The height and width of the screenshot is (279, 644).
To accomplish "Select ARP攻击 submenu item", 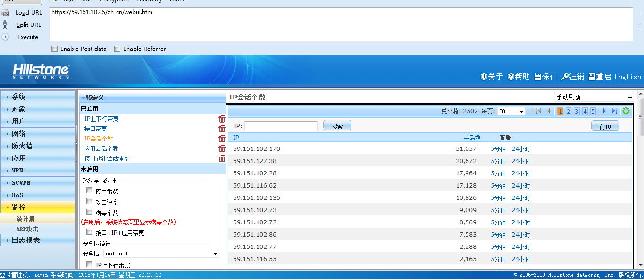I will click(x=27, y=229).
